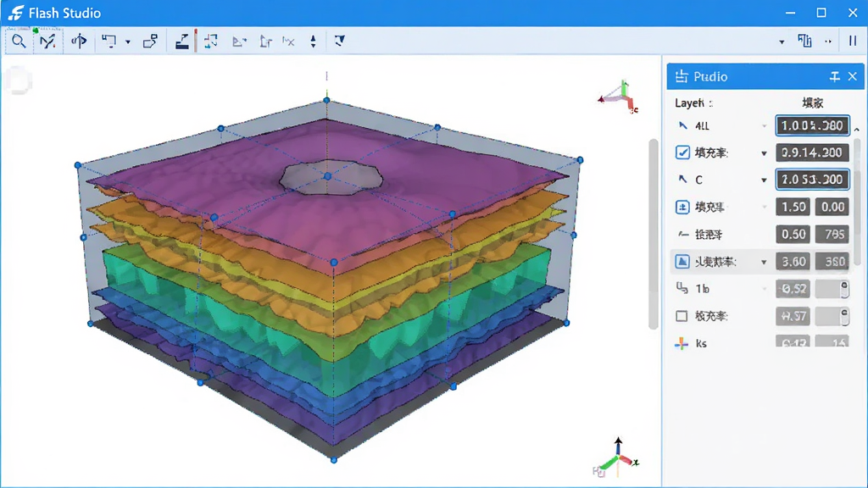This screenshot has width=868, height=488.
Task: Select the magnifier zoom tool
Action: [19, 41]
